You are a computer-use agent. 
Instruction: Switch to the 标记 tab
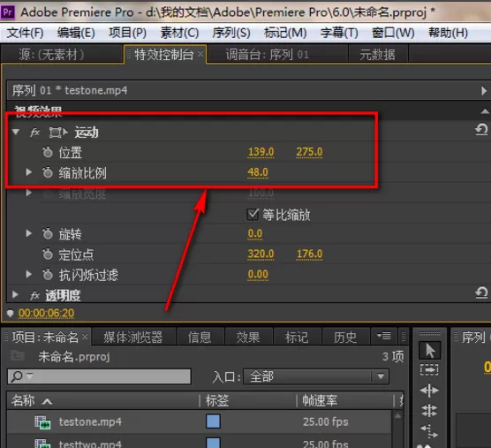pyautogui.click(x=297, y=338)
